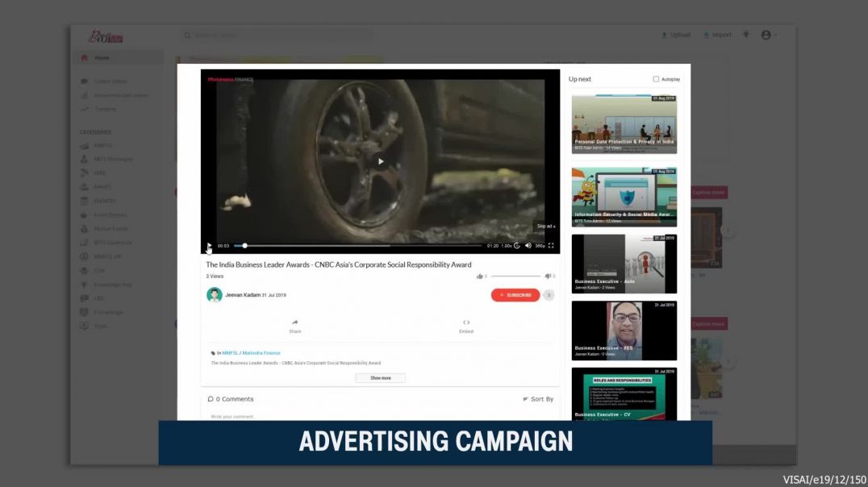Enter fullscreen mode on the video player
Viewport: 868px width, 487px height.
(x=551, y=245)
